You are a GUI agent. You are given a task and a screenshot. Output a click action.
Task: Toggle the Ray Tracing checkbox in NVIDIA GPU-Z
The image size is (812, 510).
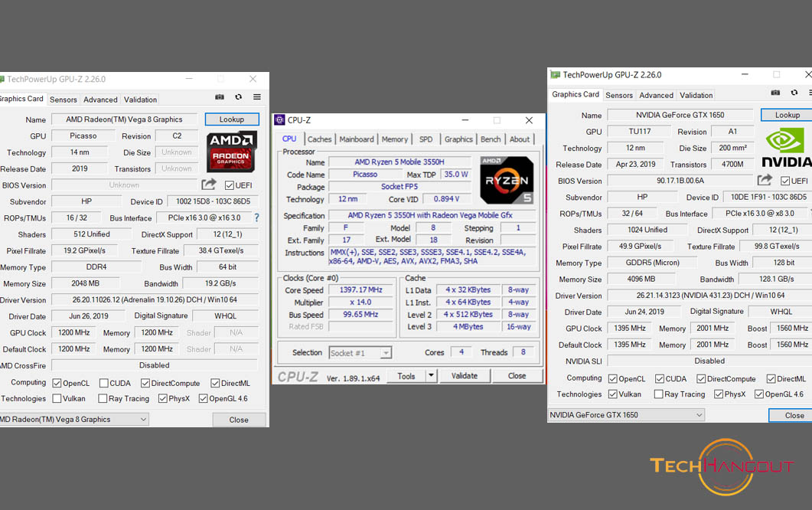point(658,394)
